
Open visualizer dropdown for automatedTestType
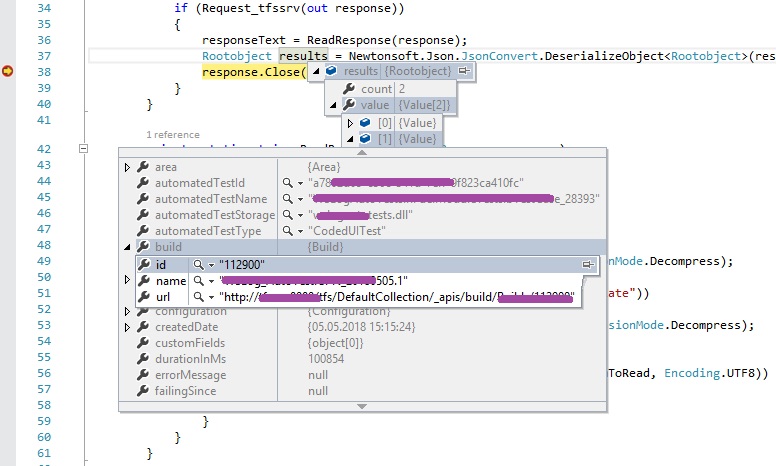coord(300,232)
